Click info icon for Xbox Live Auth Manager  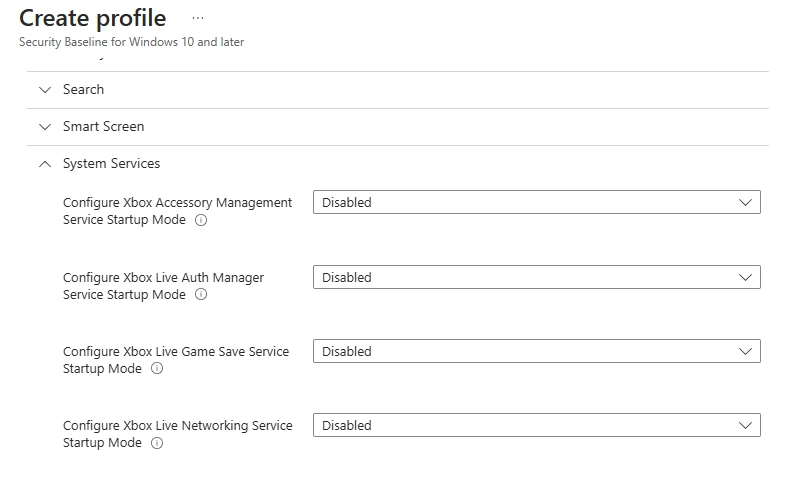[x=201, y=295]
